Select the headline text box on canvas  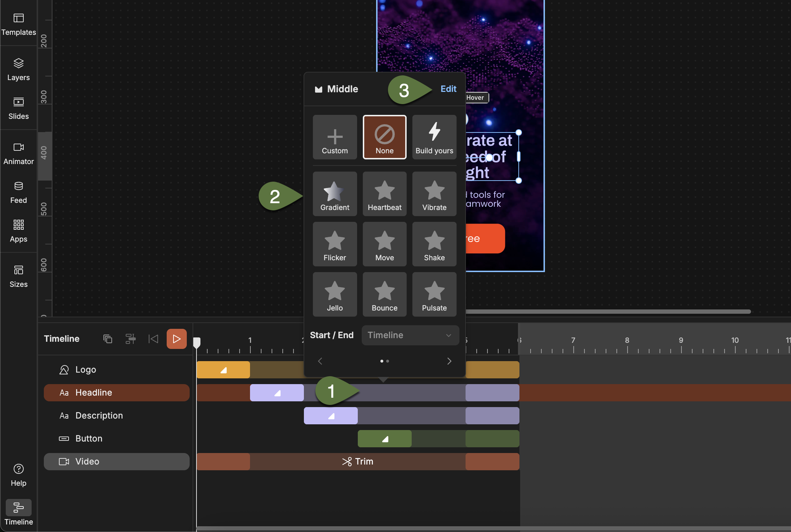tap(492, 157)
